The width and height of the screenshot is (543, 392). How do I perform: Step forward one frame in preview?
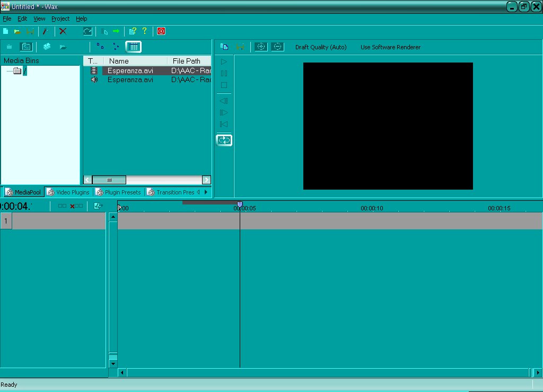224,113
